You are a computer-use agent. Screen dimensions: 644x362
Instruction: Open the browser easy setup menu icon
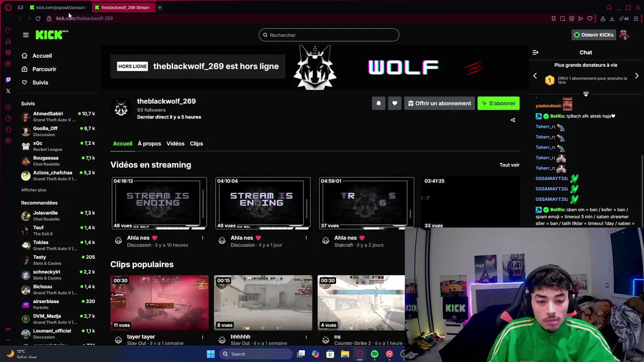tap(636, 19)
